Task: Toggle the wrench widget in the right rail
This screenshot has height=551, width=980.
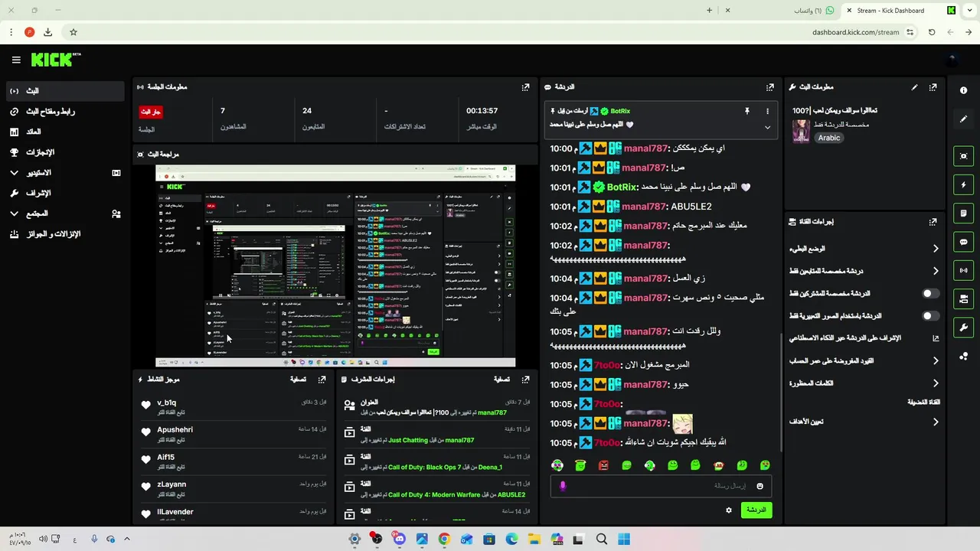Action: [963, 328]
